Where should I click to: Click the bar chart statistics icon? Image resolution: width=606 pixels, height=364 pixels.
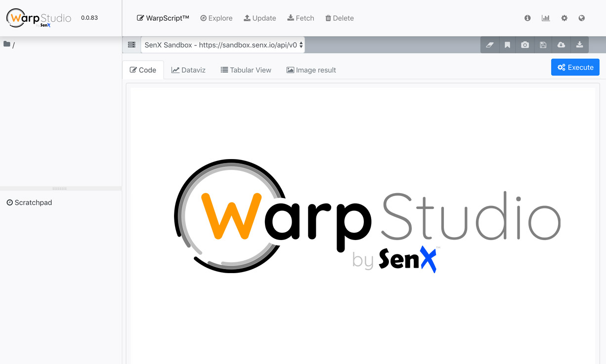tap(546, 18)
